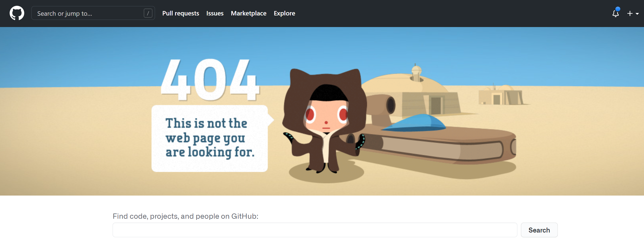Select Explore in the header menu

pos(284,13)
